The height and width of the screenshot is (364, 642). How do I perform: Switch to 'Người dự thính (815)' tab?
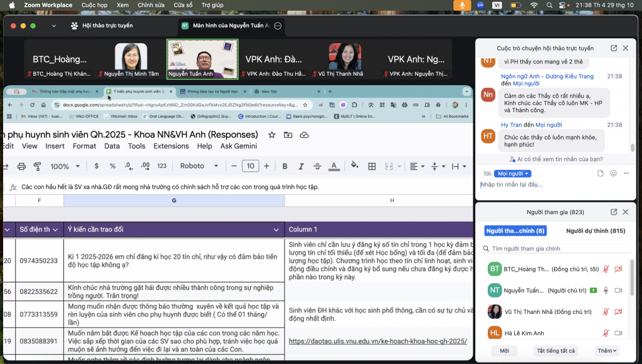(595, 231)
